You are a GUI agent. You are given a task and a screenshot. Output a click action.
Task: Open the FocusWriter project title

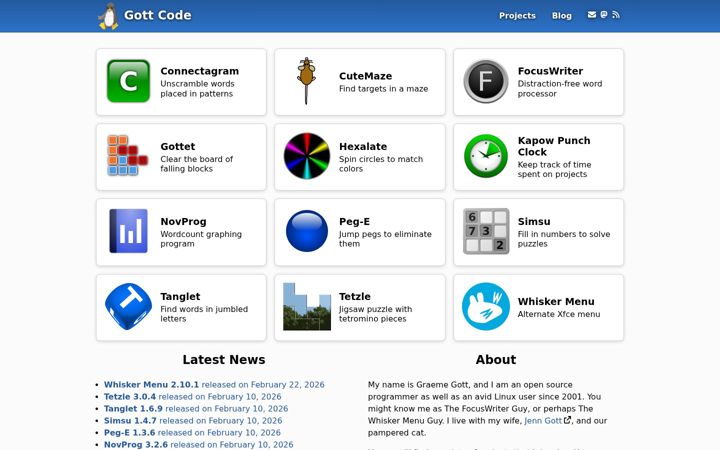[x=550, y=71]
